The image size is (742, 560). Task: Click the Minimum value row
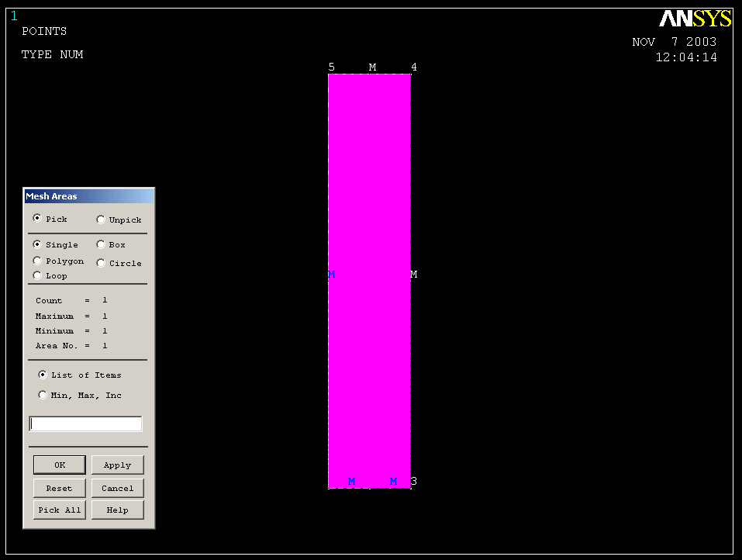point(71,330)
